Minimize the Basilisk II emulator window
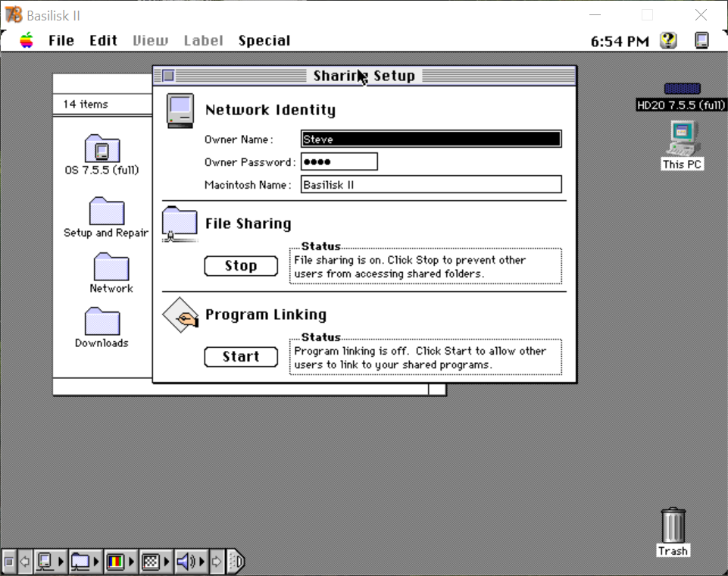728x576 pixels. [595, 15]
